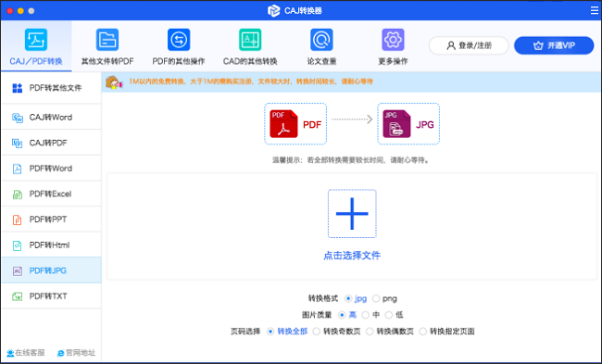This screenshot has width=602, height=364.
Task: Switch to 其他文件转PDF tab label
Action: click(x=107, y=61)
